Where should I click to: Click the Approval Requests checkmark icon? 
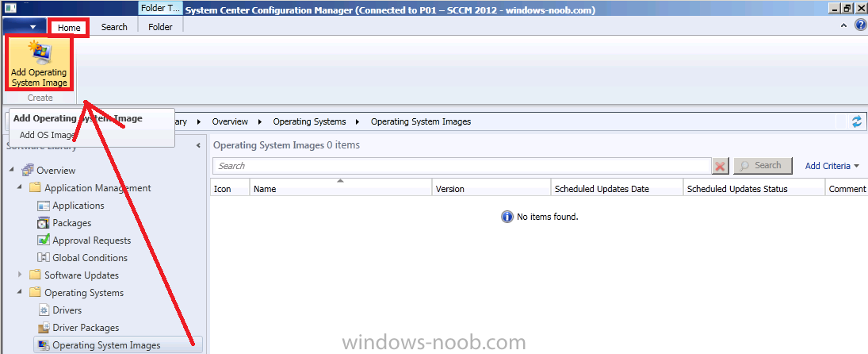tap(44, 240)
